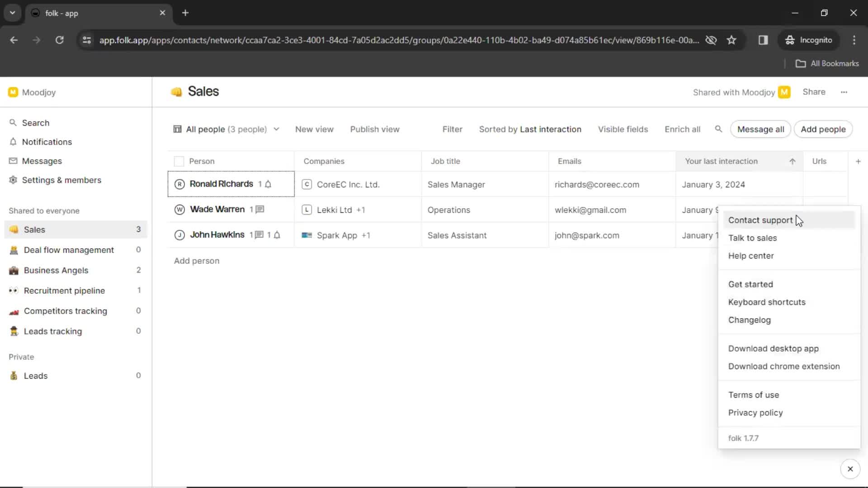Open Competitors tracking group
The image size is (868, 488).
click(x=75, y=311)
